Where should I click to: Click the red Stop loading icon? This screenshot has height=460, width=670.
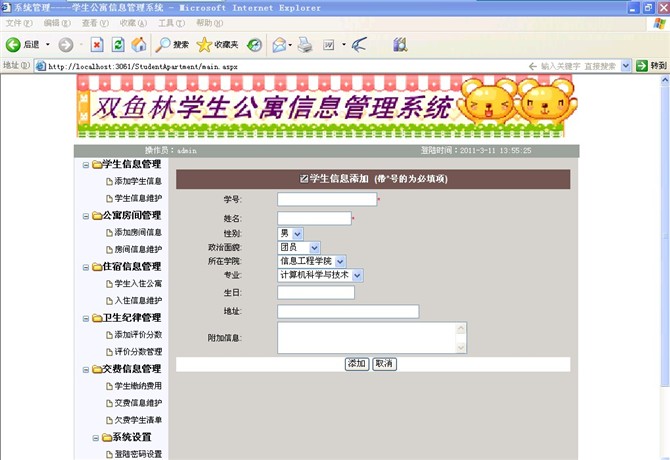pyautogui.click(x=96, y=44)
